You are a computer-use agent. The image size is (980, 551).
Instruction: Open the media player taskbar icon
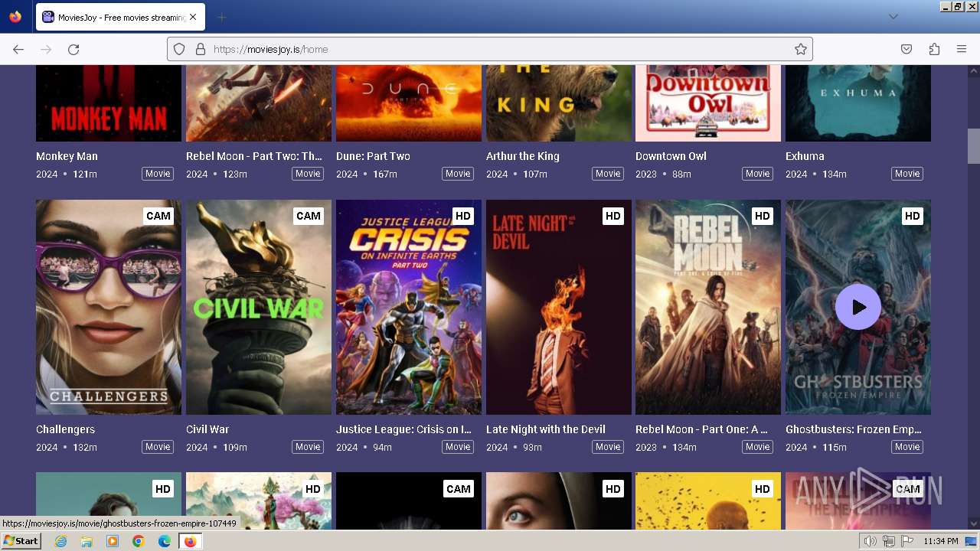pos(113,541)
